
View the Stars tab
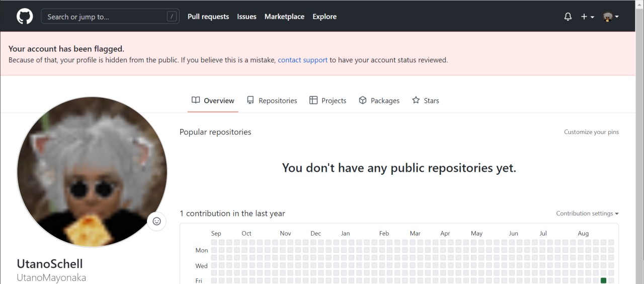426,101
